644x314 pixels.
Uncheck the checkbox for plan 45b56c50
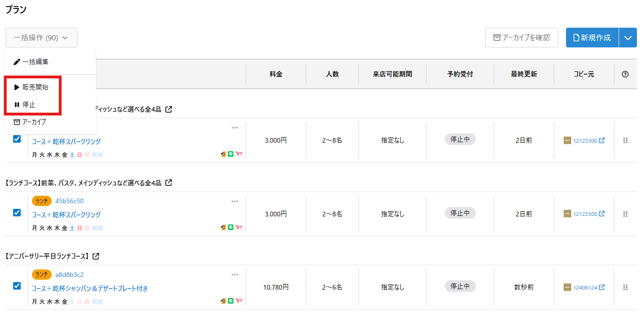click(x=17, y=213)
